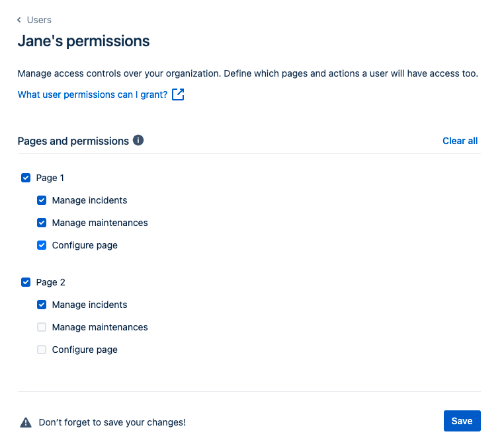
Task: Click the Clear all link
Action: coord(460,141)
